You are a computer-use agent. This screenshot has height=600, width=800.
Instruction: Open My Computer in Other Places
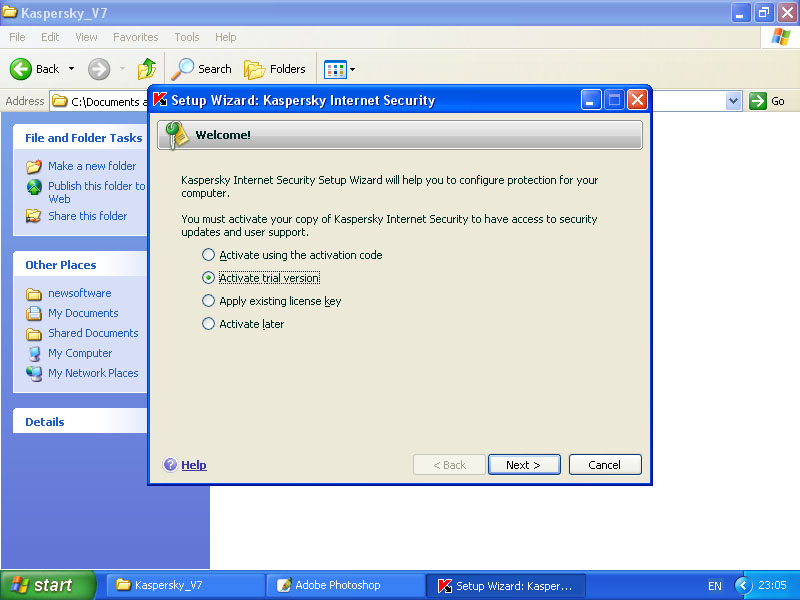coord(80,353)
